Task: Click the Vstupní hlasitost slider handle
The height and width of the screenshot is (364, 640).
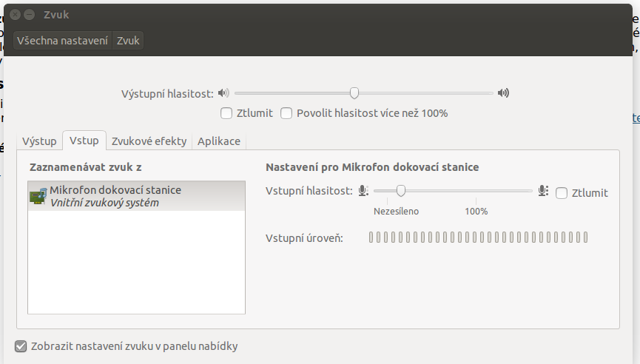Action: (x=401, y=191)
